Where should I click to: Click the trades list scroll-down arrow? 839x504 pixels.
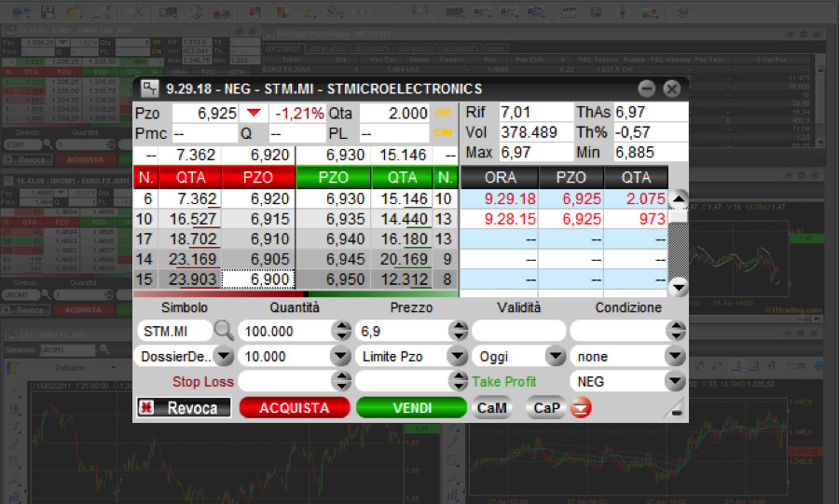click(678, 287)
